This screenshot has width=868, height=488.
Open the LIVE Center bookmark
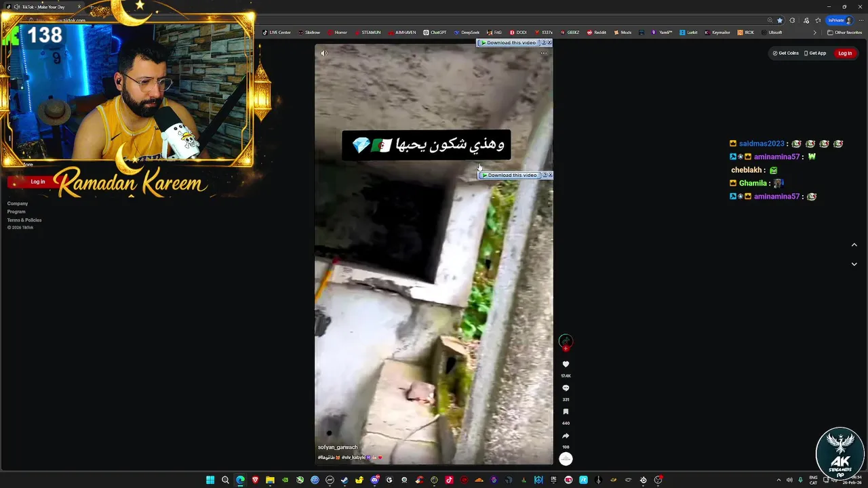pos(277,33)
